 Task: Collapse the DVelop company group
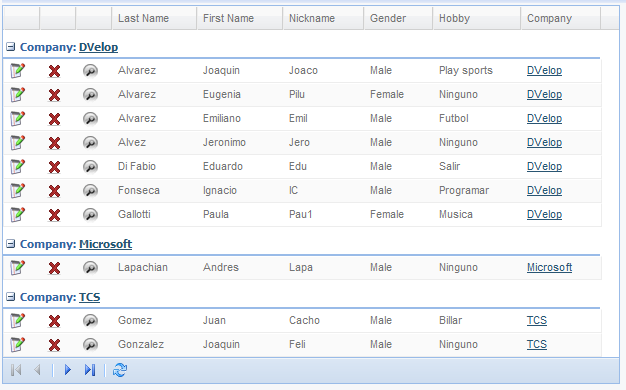pyautogui.click(x=11, y=47)
